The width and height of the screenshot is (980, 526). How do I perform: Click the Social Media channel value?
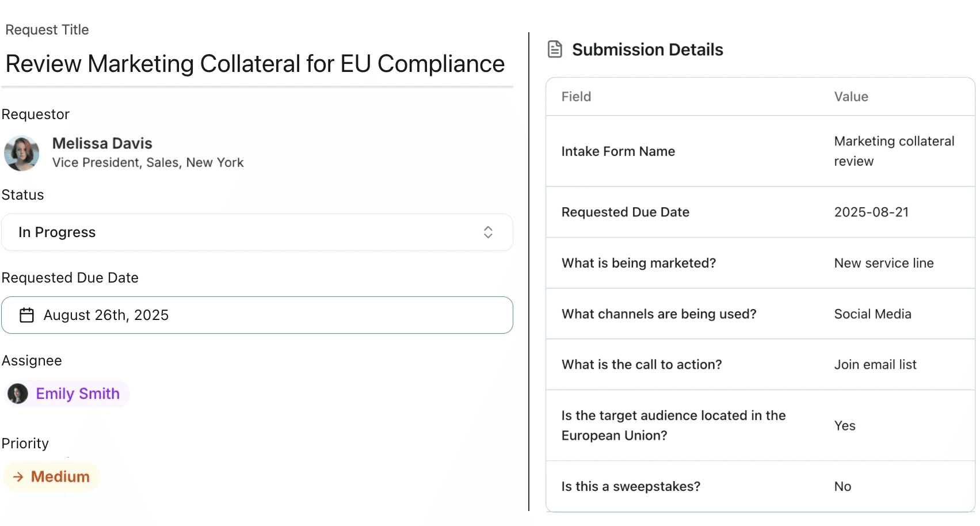(872, 314)
